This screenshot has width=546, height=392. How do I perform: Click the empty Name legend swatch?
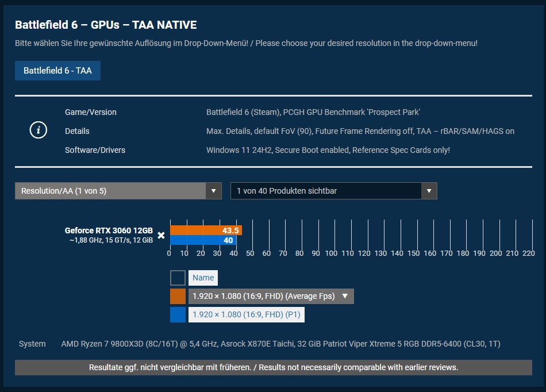(178, 278)
